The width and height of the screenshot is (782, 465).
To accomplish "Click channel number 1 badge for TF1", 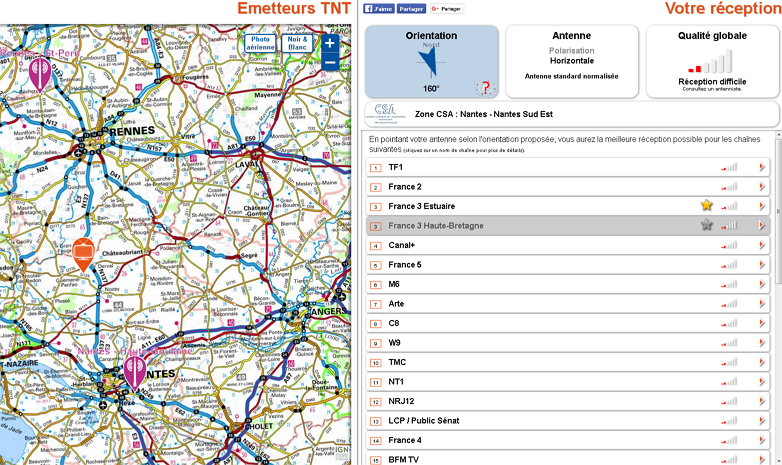I will click(376, 168).
